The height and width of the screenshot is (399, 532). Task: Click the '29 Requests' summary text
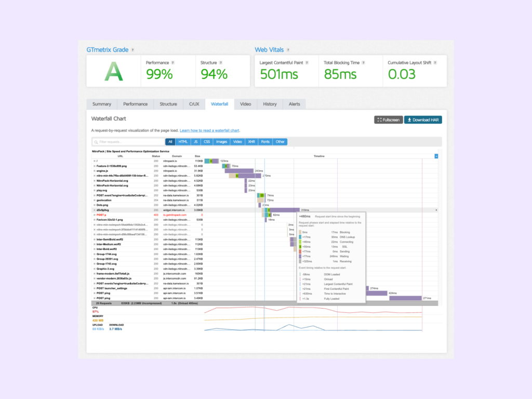[104, 303]
